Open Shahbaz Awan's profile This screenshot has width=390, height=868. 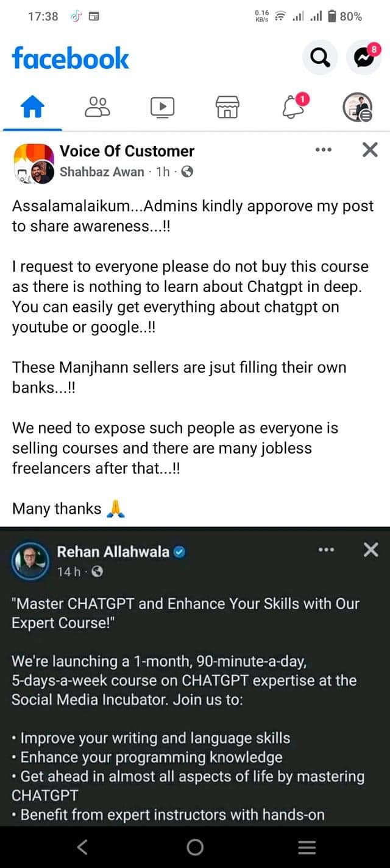pos(102,172)
